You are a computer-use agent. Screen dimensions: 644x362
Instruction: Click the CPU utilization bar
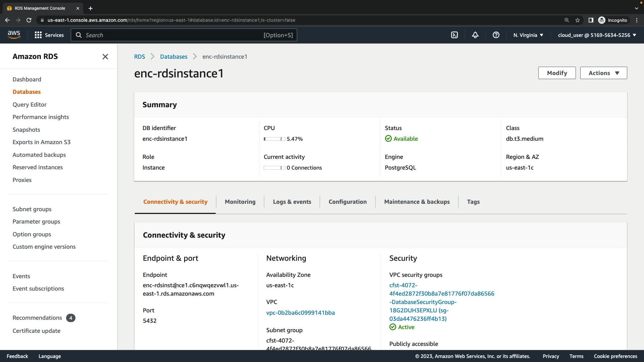coord(274,139)
